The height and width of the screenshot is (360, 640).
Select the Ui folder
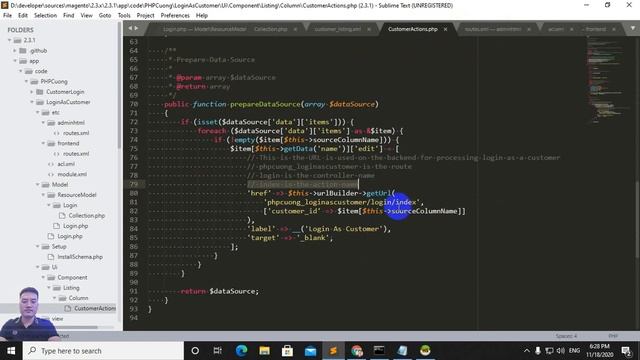(54, 267)
